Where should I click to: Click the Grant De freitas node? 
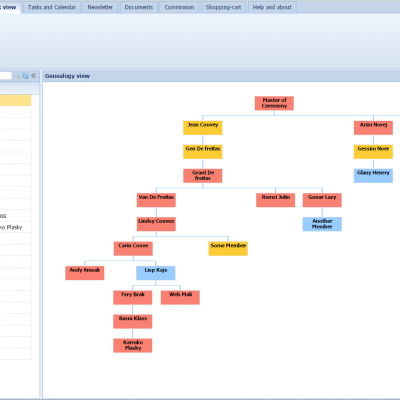[203, 176]
